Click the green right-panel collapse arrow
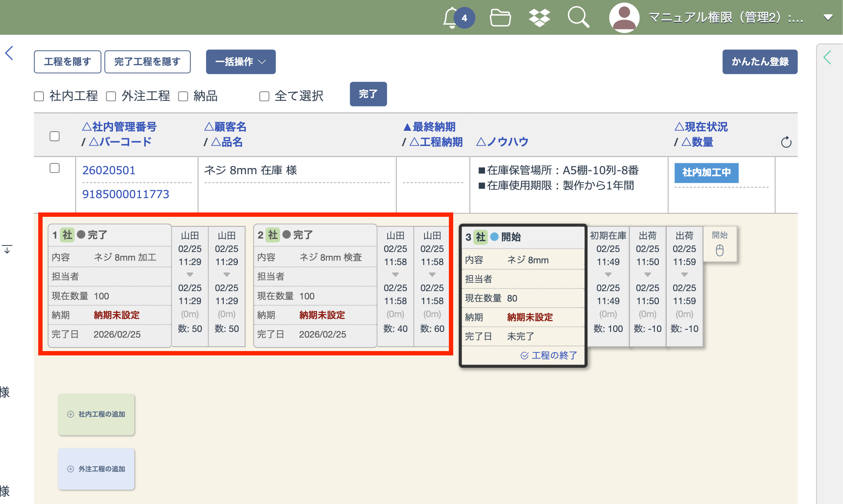843x504 pixels. click(x=827, y=57)
